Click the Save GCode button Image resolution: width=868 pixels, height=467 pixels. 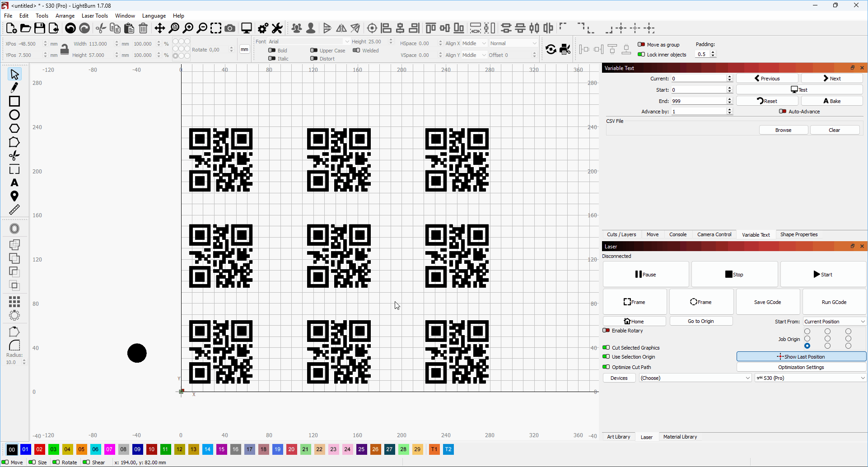pyautogui.click(x=767, y=302)
